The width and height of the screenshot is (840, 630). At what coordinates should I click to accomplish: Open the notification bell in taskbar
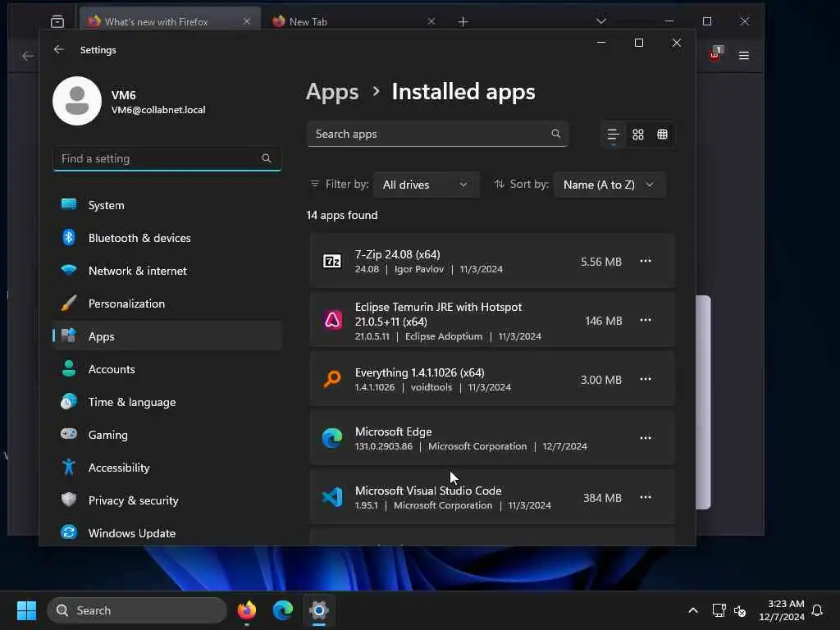817,610
